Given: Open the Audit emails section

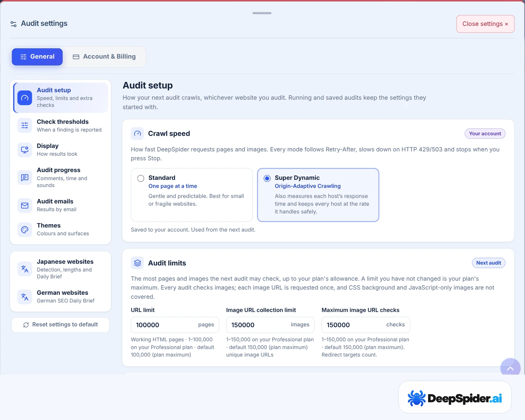Looking at the screenshot, I should click(61, 205).
